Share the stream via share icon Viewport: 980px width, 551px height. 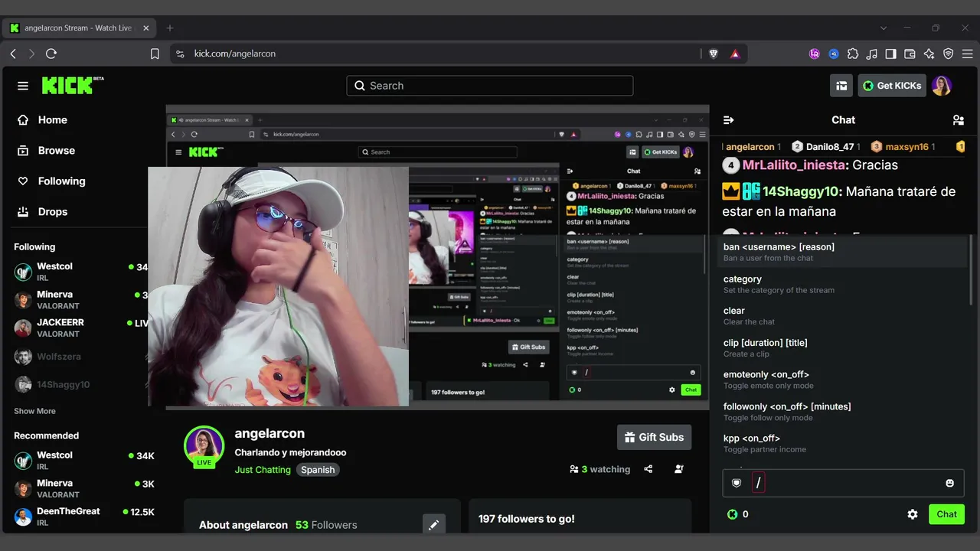(x=648, y=469)
